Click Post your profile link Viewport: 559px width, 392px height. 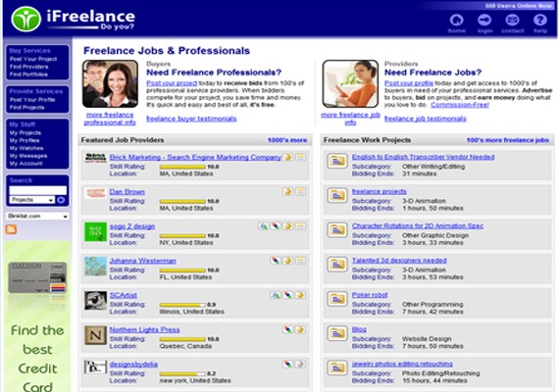[x=409, y=83]
